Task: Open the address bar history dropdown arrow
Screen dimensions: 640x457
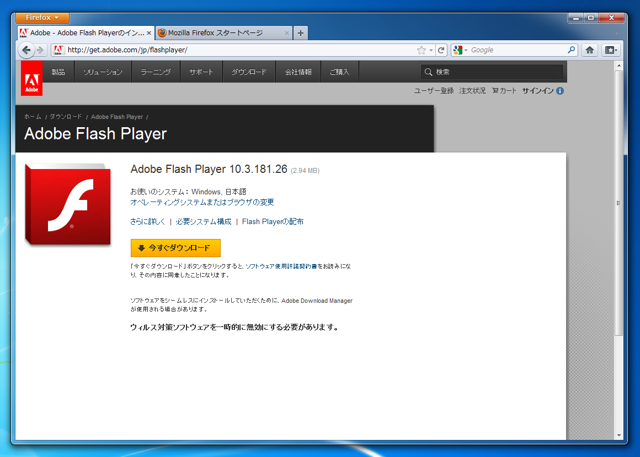Action: click(431, 50)
